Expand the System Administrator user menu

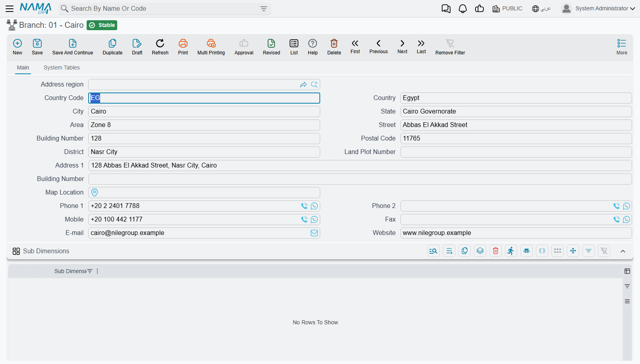(598, 9)
